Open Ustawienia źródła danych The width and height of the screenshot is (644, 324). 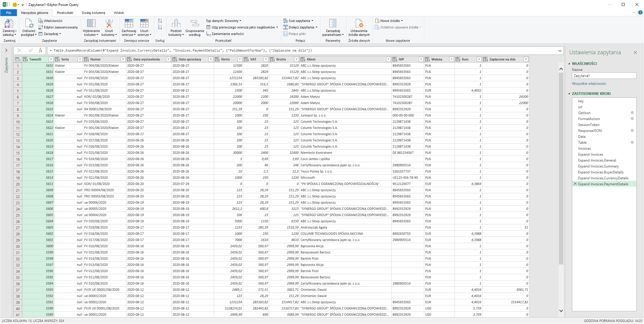[359, 24]
